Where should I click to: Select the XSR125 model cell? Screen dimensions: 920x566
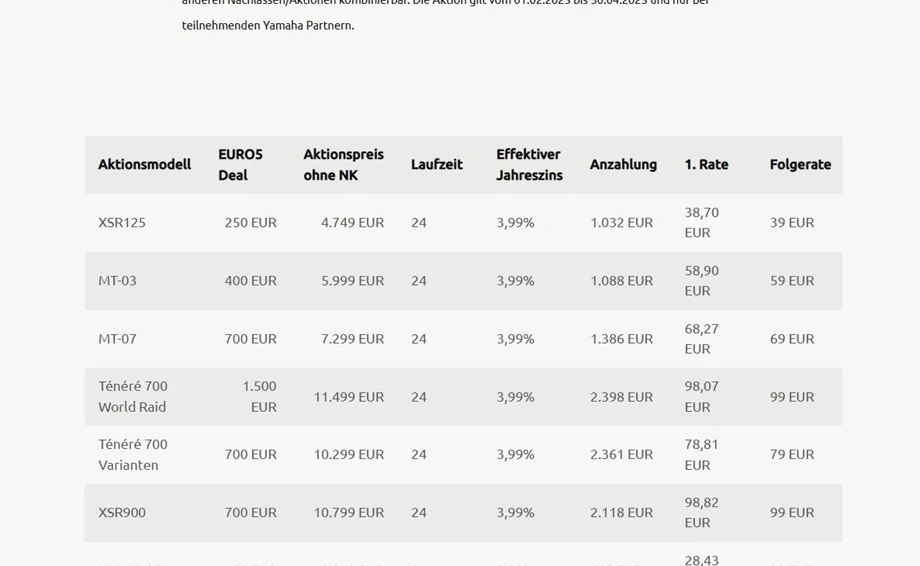point(122,222)
